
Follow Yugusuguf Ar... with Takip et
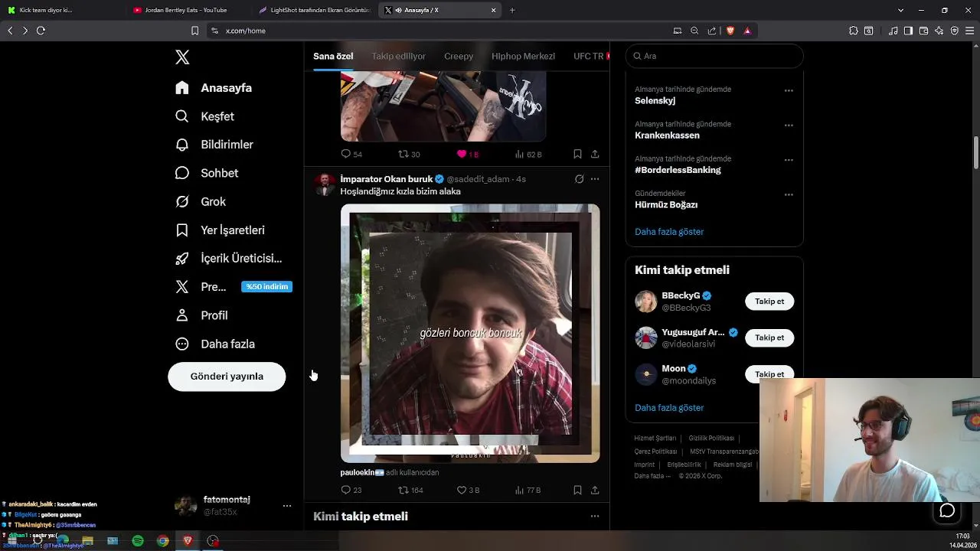pyautogui.click(x=769, y=337)
